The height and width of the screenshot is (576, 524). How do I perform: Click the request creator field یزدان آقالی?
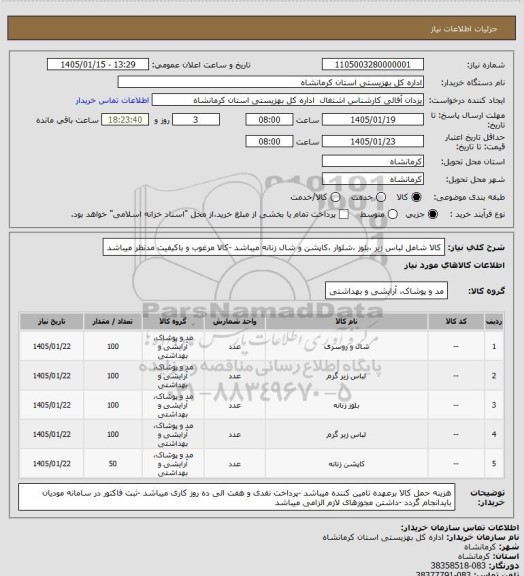coord(288,100)
